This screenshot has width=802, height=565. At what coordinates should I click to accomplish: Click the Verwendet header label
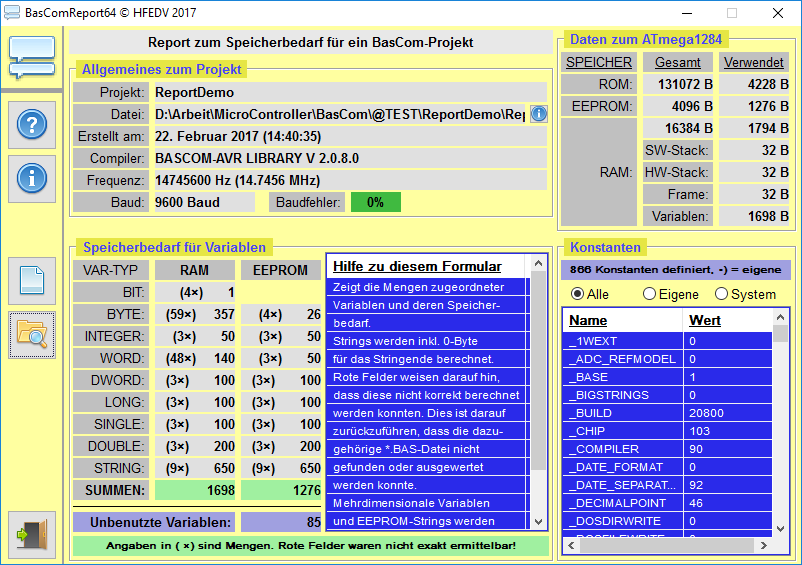[753, 62]
